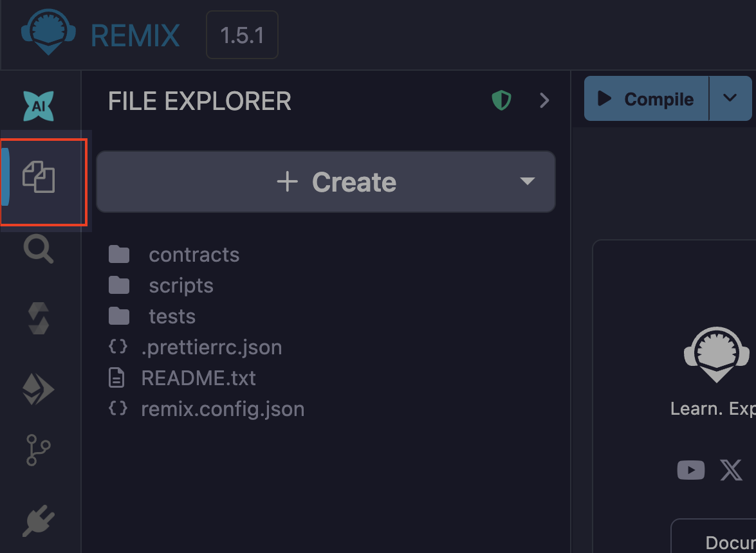This screenshot has height=553, width=756.
Task: Click the scripts folder icon
Action: click(x=119, y=285)
